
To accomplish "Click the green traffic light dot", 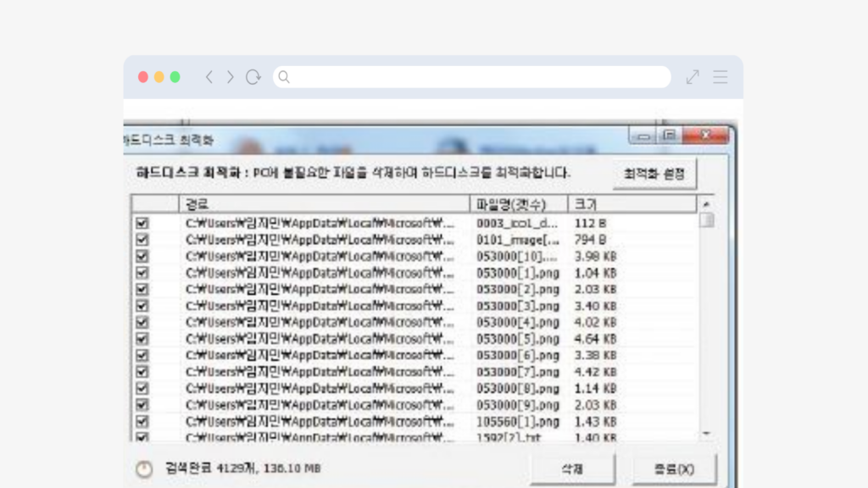I will click(x=175, y=77).
